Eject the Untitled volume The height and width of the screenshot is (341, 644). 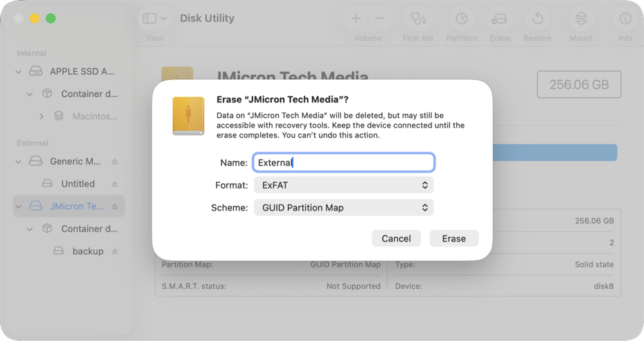click(115, 184)
